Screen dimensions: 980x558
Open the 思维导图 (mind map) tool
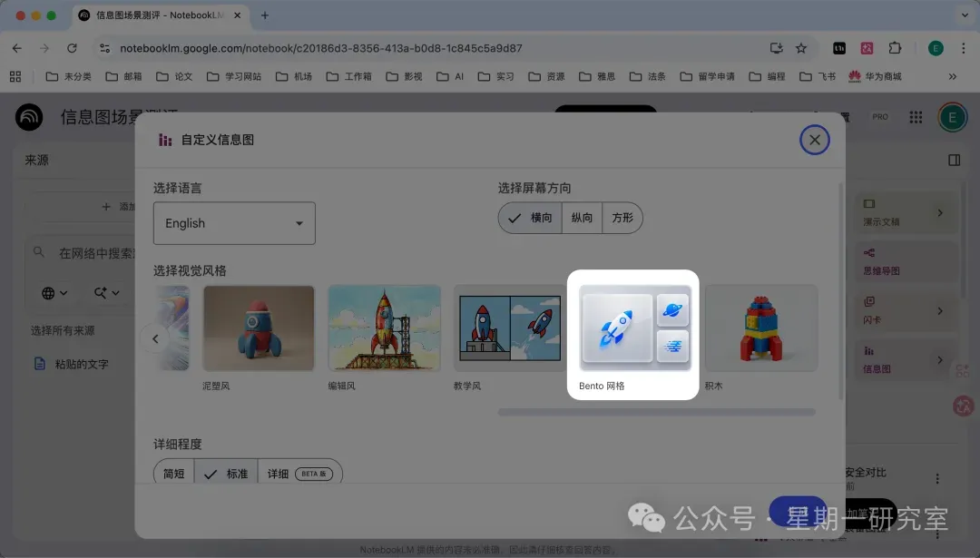click(894, 261)
